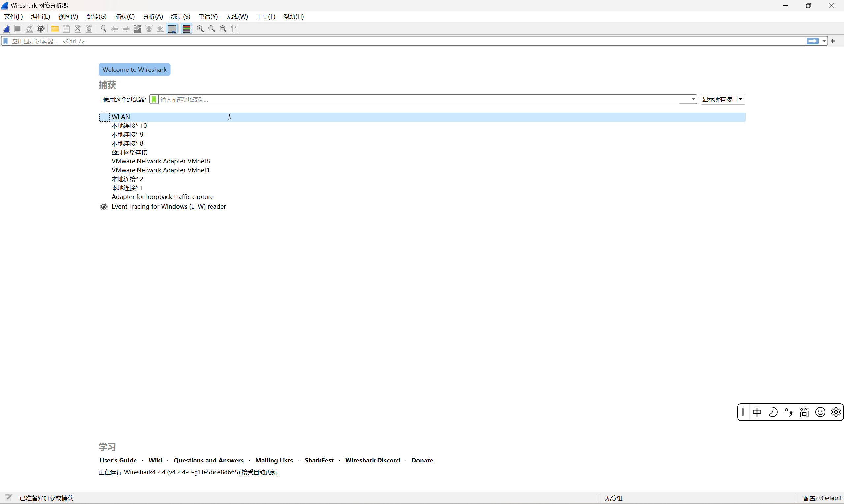Zoom out main window text
This screenshot has height=504, width=844.
coord(212,29)
